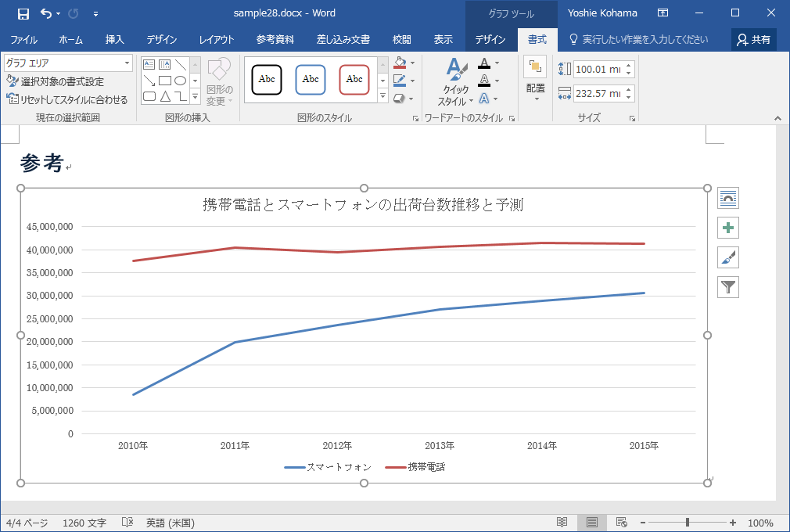This screenshot has width=790, height=532.
Task: Click the Undo arrow in the title bar
Action: pyautogui.click(x=46, y=13)
